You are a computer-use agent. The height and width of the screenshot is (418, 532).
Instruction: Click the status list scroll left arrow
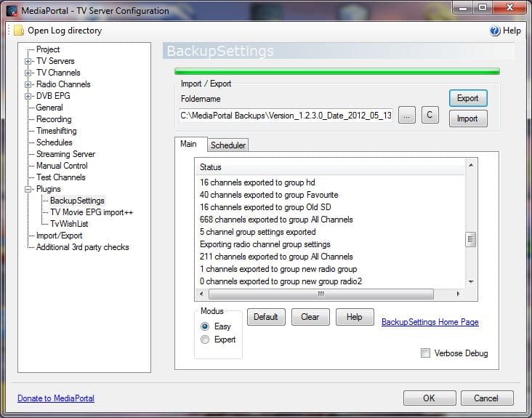pyautogui.click(x=201, y=294)
